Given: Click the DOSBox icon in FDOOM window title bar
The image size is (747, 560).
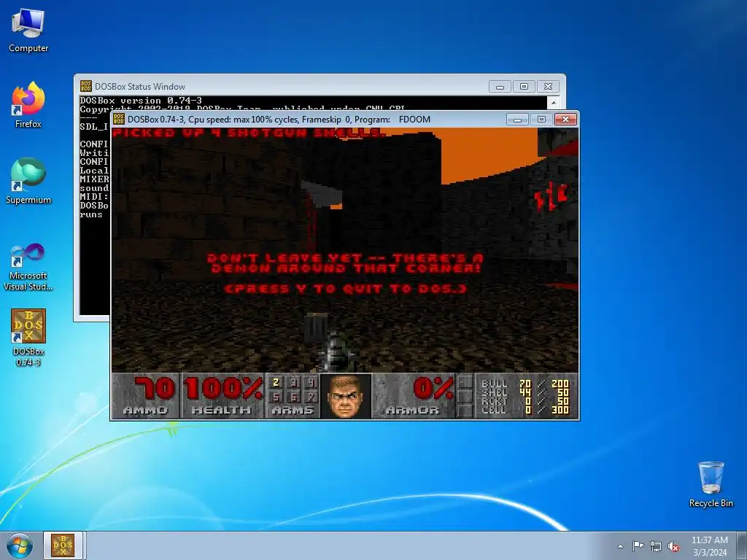Looking at the screenshot, I should click(119, 119).
